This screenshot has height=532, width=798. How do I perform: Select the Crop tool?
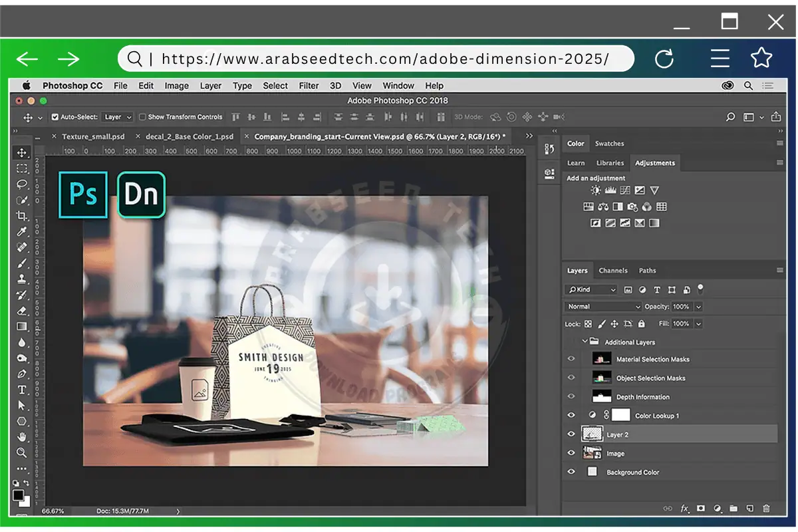(22, 215)
